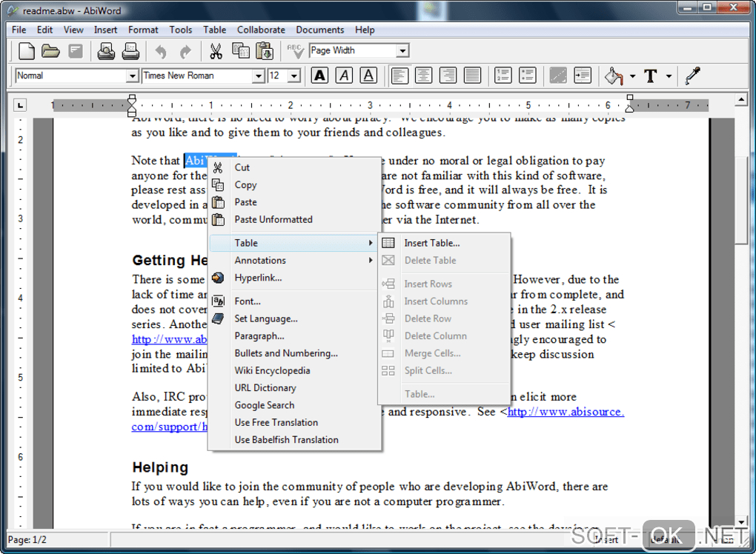Pick a highlight color with the paint bucket
Image resolution: width=756 pixels, height=554 pixels.
click(613, 76)
